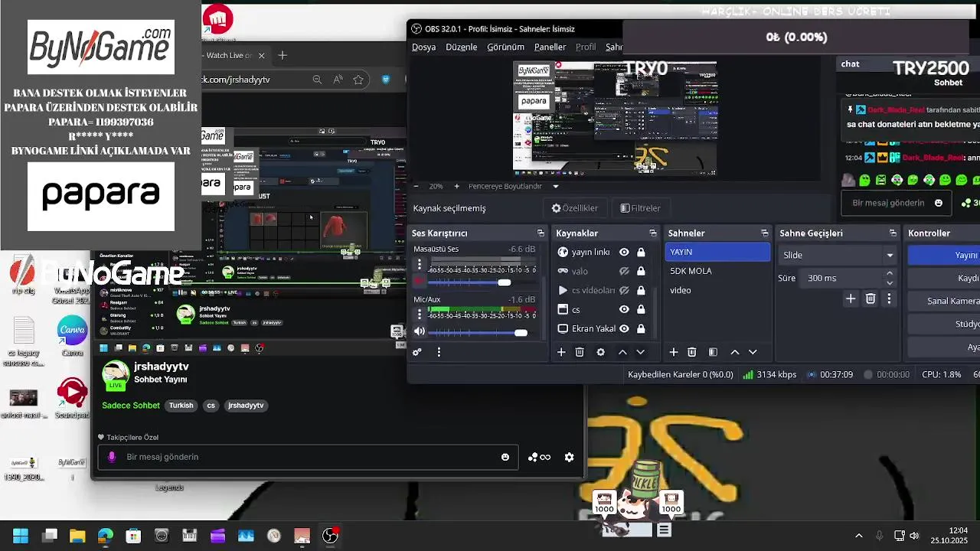
Task: Unlock the cs videoları source
Action: pos(641,290)
